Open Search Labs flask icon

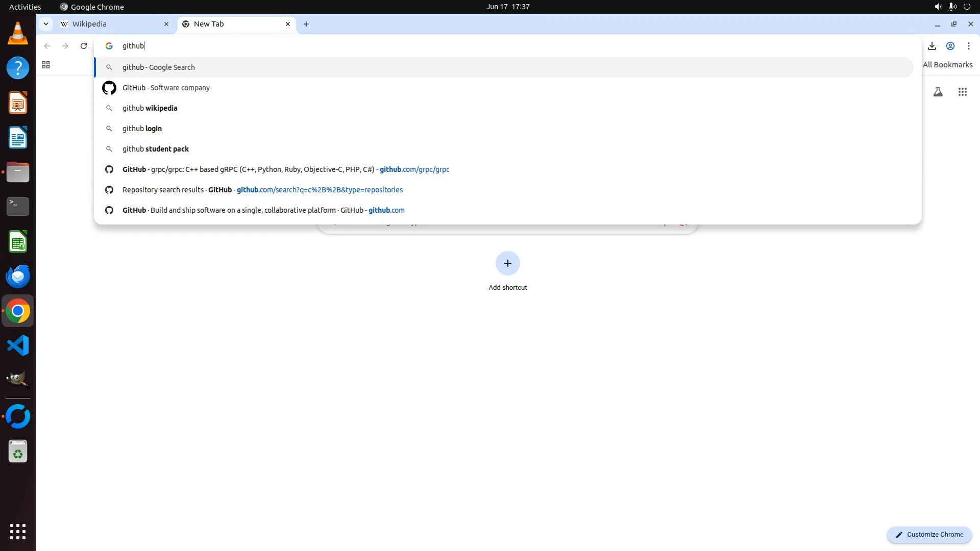click(x=938, y=92)
